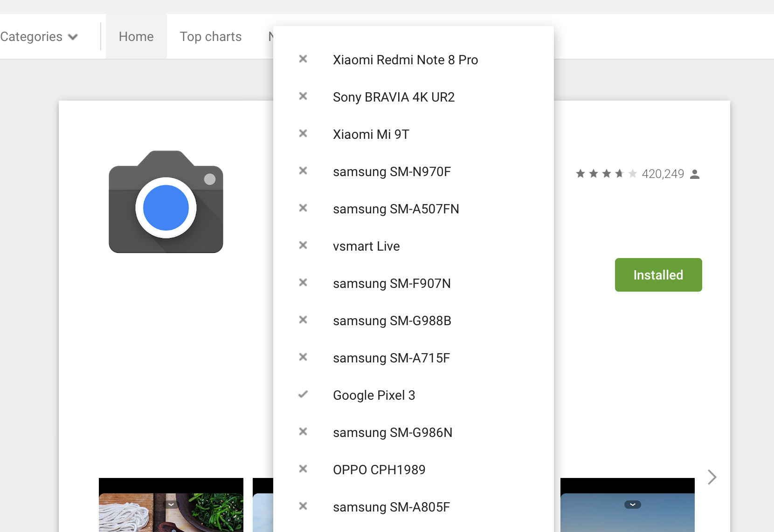Click the Google Camera app icon

point(166,202)
